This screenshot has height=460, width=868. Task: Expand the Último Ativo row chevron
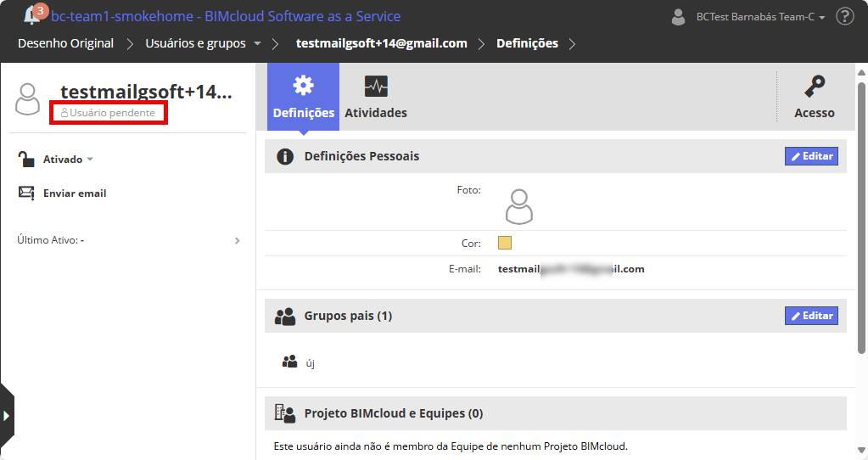(x=237, y=240)
